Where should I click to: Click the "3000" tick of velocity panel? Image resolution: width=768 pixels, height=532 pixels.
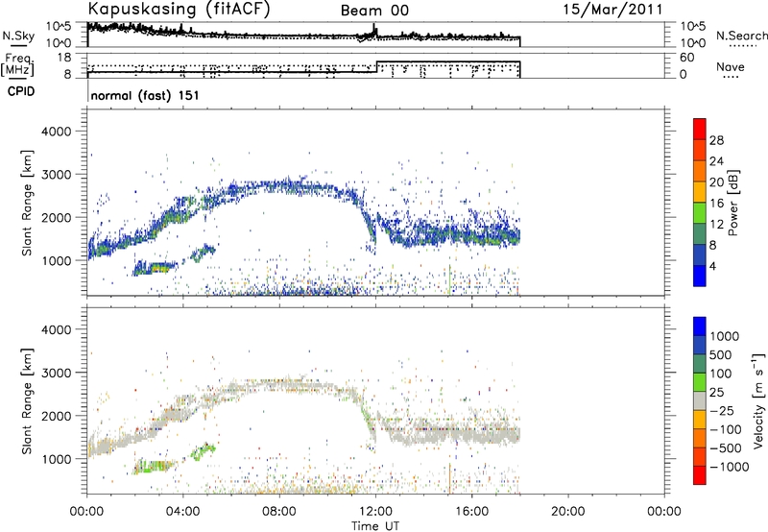point(56,373)
